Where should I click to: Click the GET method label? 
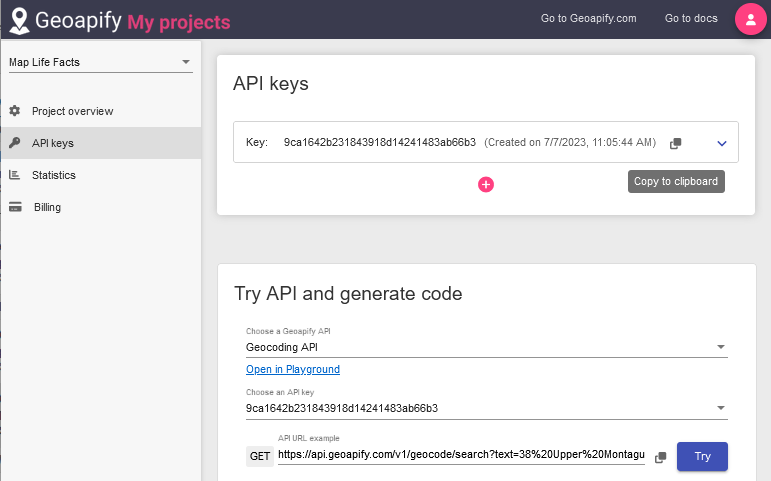(260, 456)
